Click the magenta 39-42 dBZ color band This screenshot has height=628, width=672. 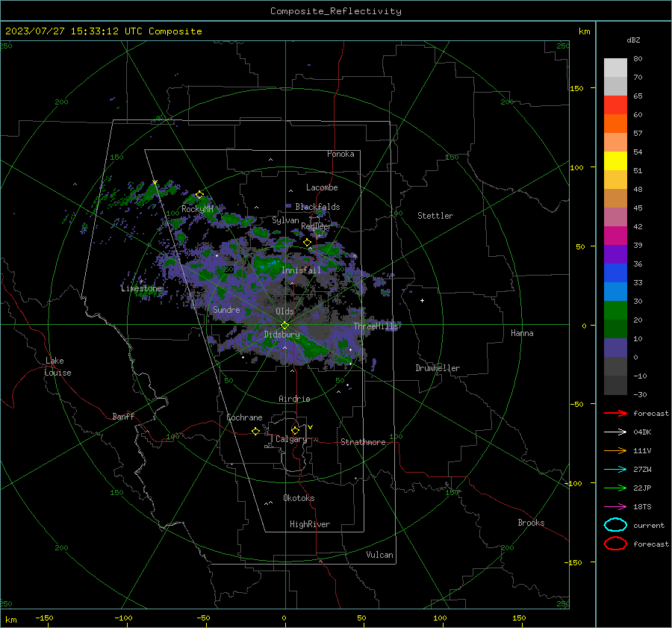(x=615, y=235)
